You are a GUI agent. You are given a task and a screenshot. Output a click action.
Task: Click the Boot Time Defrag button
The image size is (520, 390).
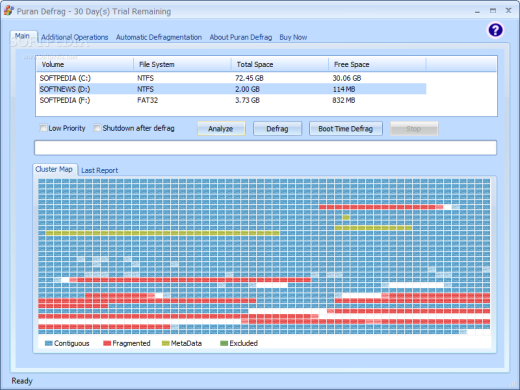[346, 129]
